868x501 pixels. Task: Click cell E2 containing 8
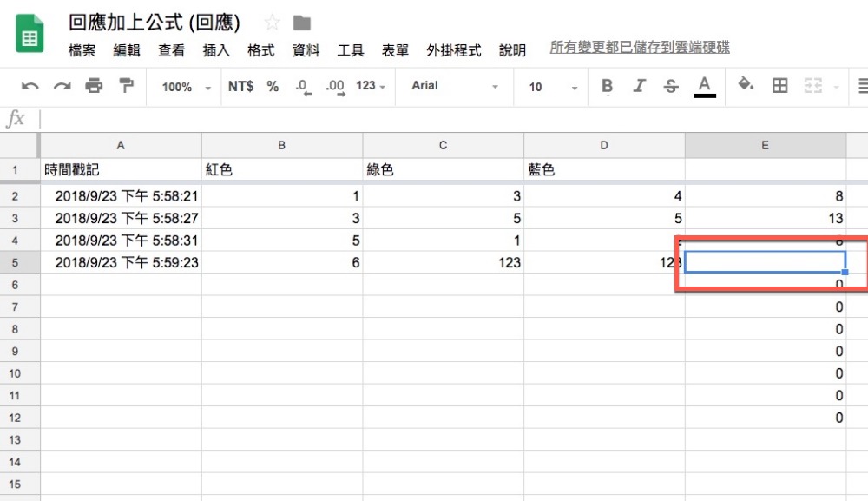point(765,196)
